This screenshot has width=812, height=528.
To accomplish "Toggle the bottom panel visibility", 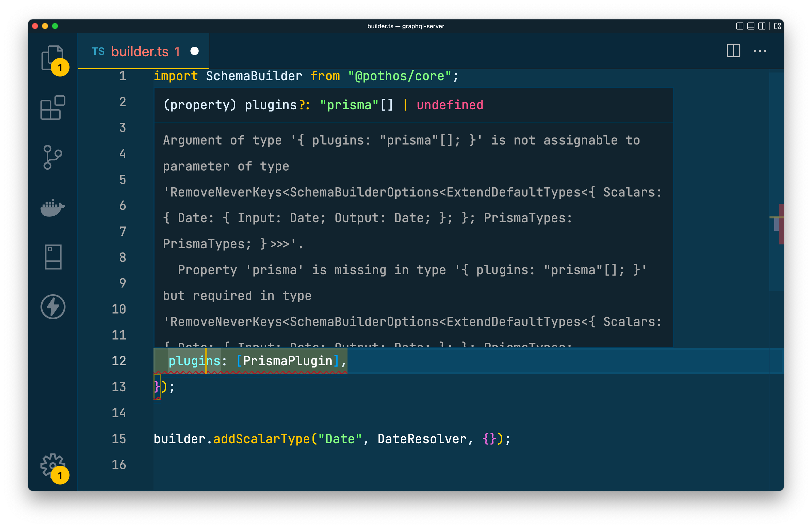I will 750,26.
